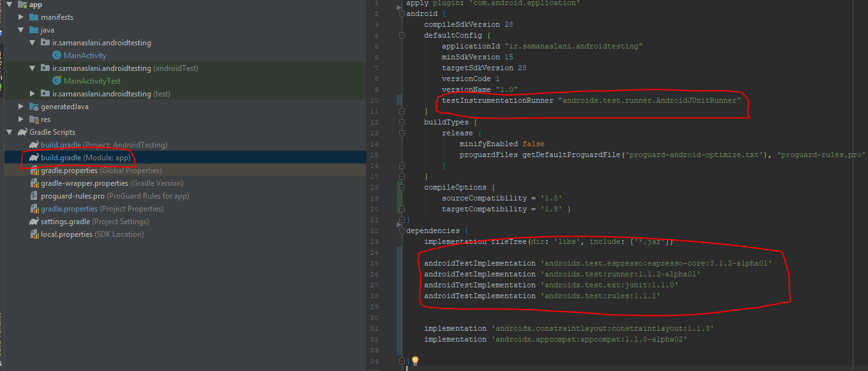Collapse the java folder arrow

(21, 30)
